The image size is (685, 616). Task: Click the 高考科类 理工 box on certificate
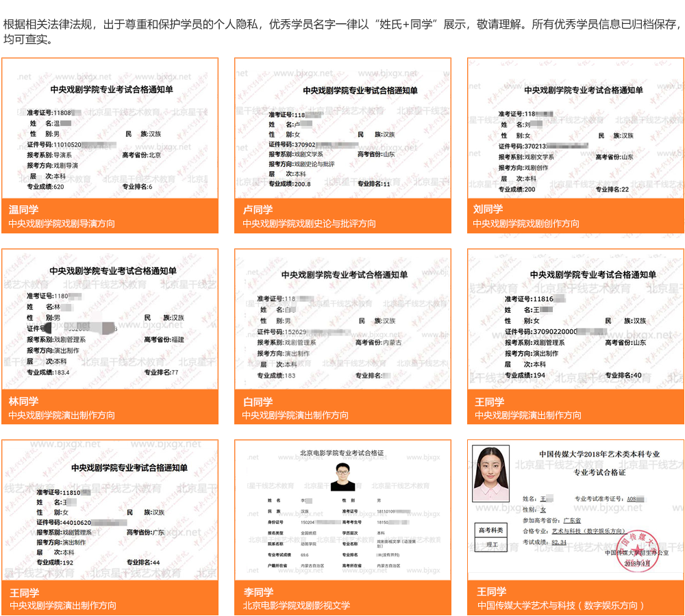(x=490, y=537)
